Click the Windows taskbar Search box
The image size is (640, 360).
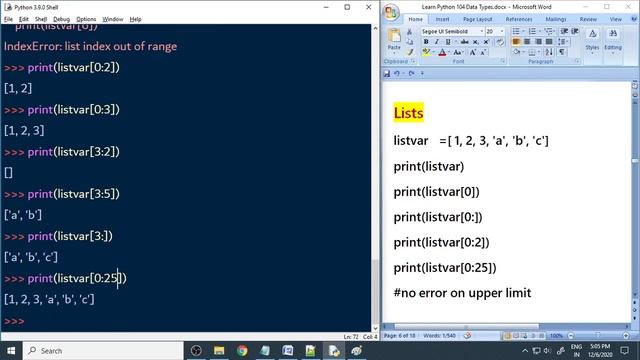click(103, 351)
